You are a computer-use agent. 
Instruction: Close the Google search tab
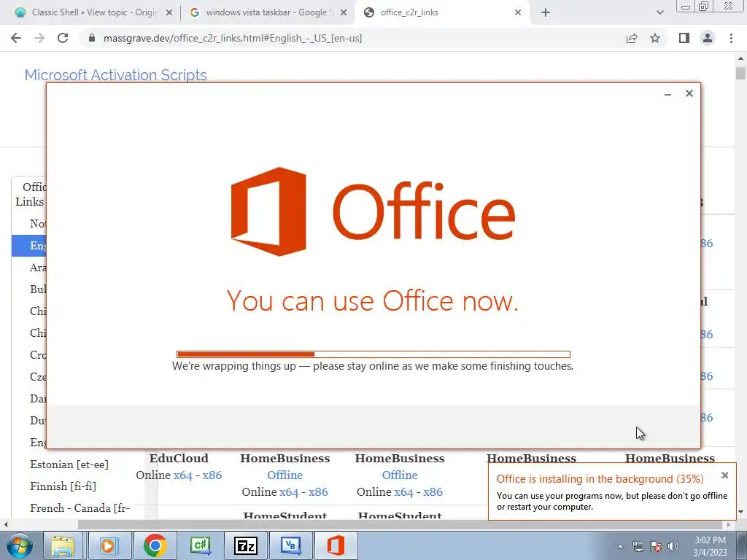344,13
